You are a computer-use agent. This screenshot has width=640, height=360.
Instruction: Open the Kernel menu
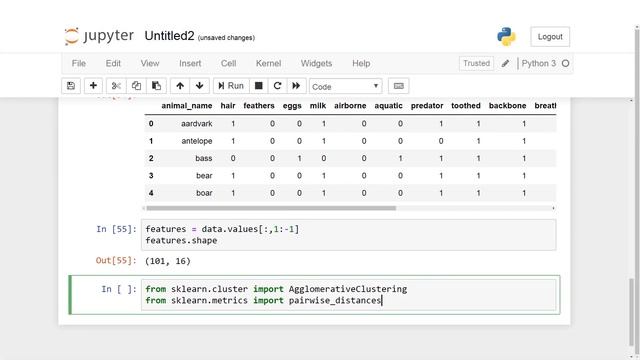point(268,63)
